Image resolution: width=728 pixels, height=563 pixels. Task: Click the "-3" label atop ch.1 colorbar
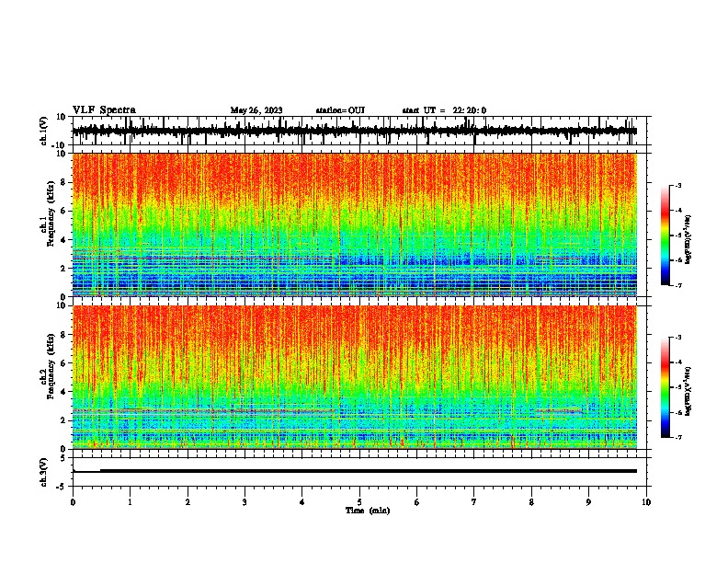678,185
